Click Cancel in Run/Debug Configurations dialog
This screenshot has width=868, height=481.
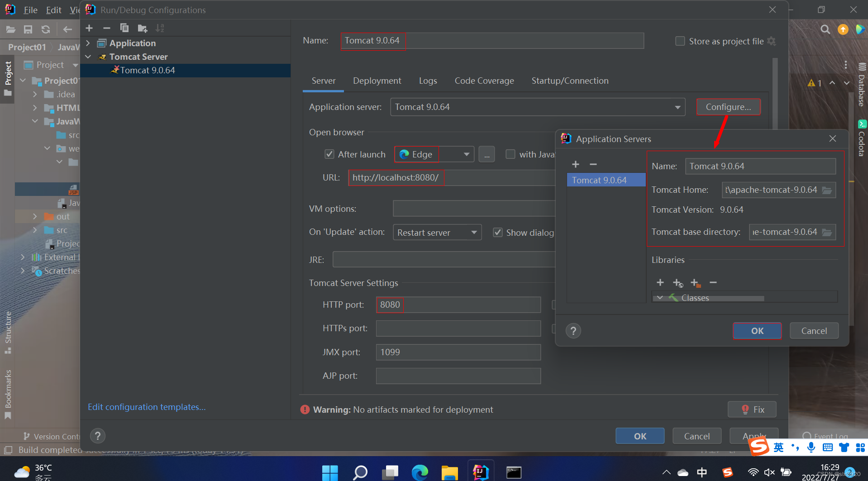(696, 436)
